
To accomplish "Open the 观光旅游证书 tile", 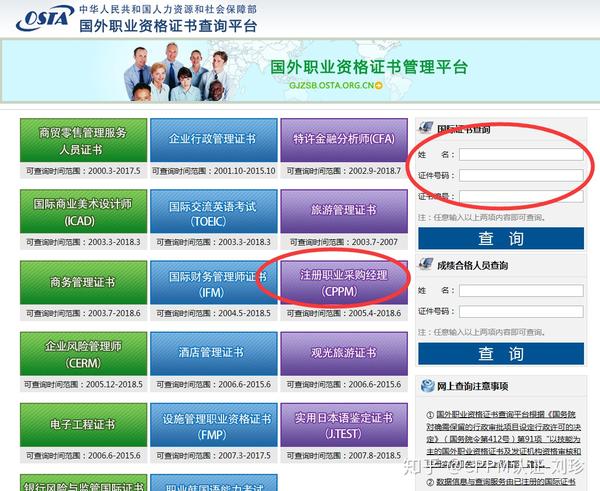I will coord(344,354).
